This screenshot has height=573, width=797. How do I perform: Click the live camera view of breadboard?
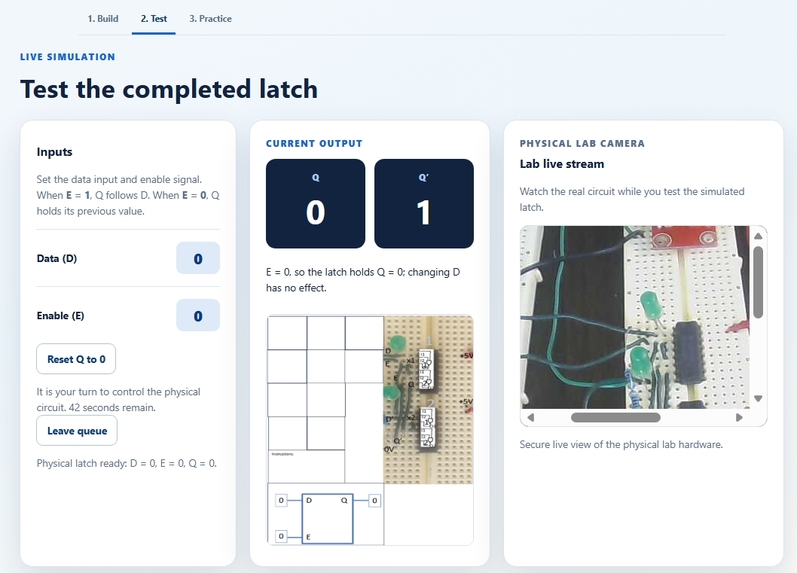click(x=635, y=317)
